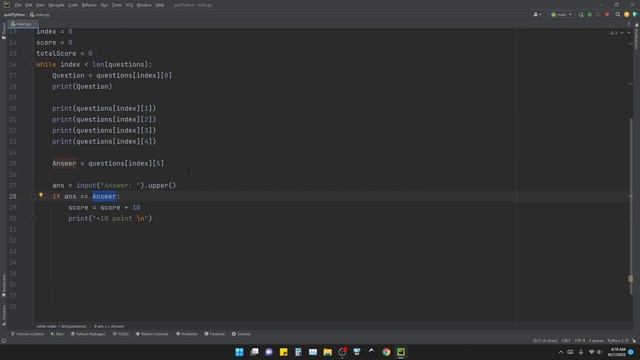
Task: Click the PyCharm icon in the taskbar
Action: (x=401, y=352)
